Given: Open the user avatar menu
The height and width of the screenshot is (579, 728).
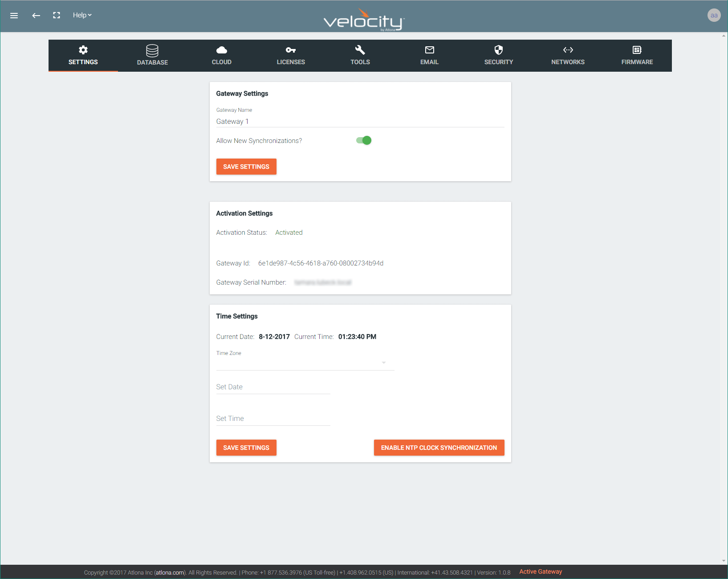Looking at the screenshot, I should [x=714, y=15].
